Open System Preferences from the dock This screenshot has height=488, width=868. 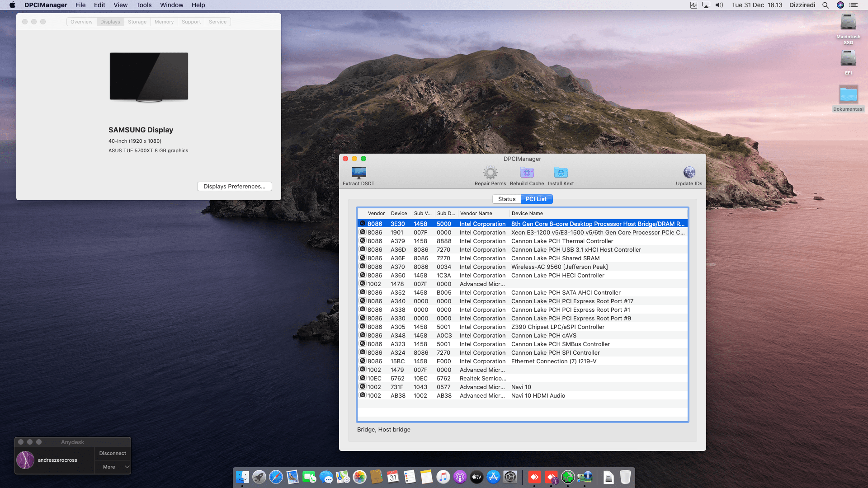(510, 477)
